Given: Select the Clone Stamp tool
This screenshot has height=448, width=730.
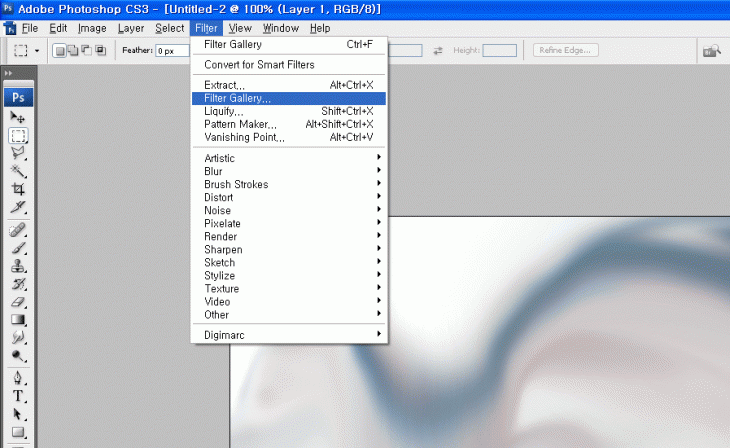Looking at the screenshot, I should click(18, 266).
